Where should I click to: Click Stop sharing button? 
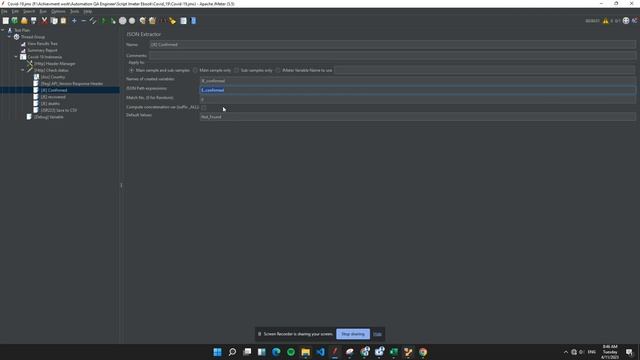[353, 334]
